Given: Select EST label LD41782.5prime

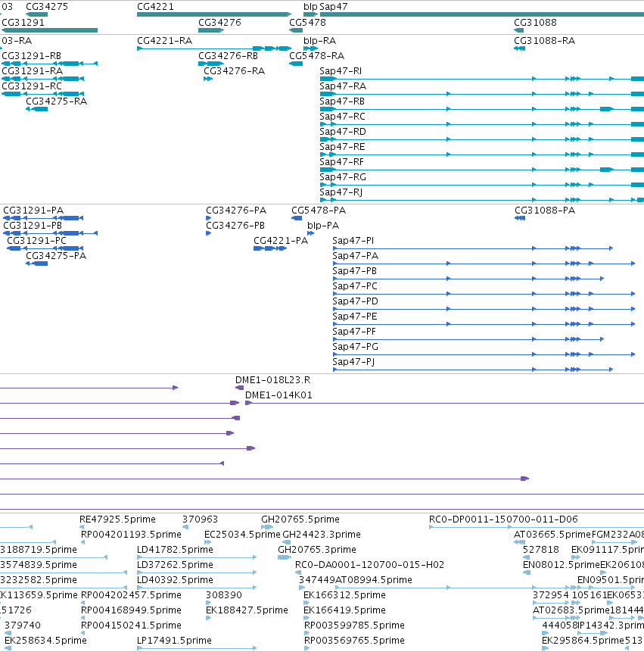Looking at the screenshot, I should tap(175, 550).
